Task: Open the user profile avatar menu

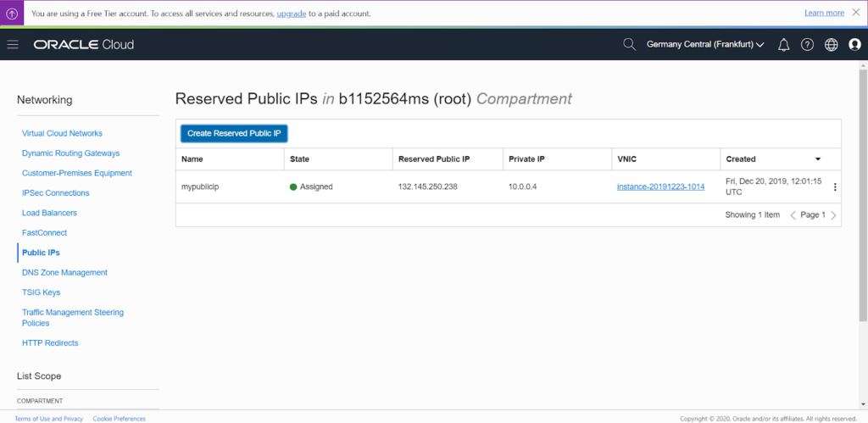Action: 854,44
